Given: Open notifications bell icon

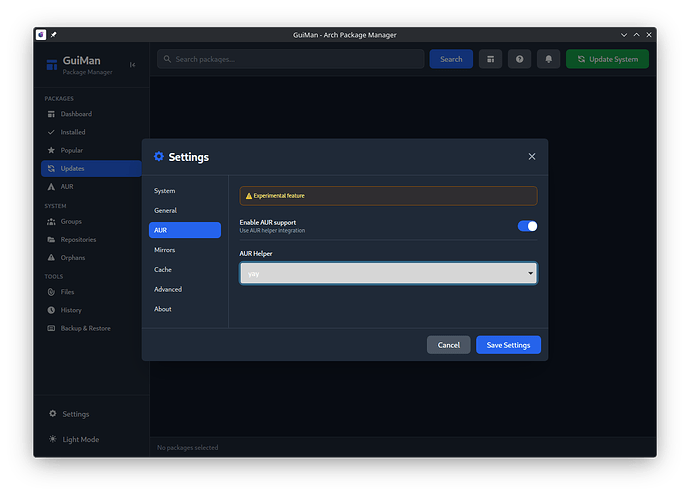Looking at the screenshot, I should [x=548, y=59].
